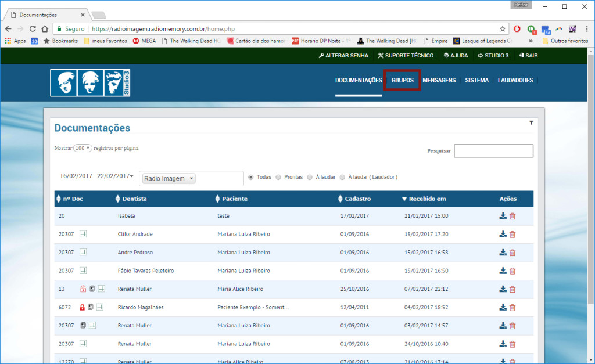The height and width of the screenshot is (364, 595).
Task: Open the Laudadores menu tab
Action: pyautogui.click(x=515, y=80)
